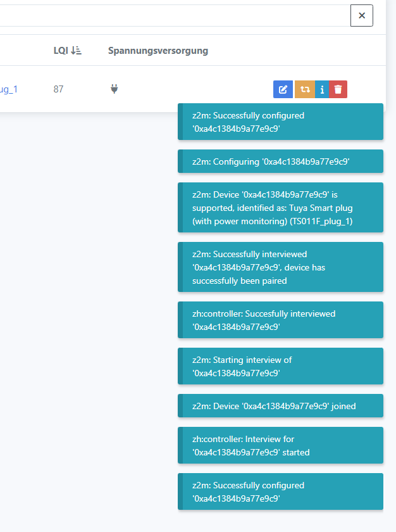Open the device link ending in 'ug_1'
The height and width of the screenshot is (532, 396).
coord(9,89)
